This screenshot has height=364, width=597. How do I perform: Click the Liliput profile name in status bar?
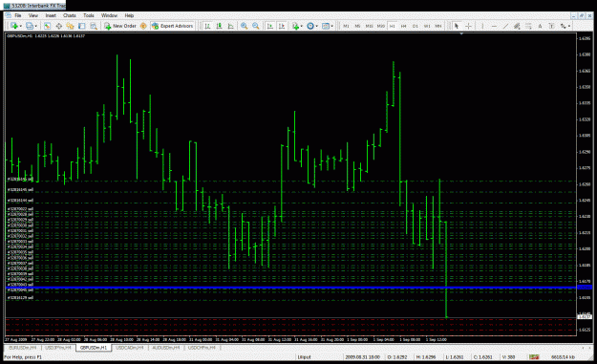click(x=304, y=357)
